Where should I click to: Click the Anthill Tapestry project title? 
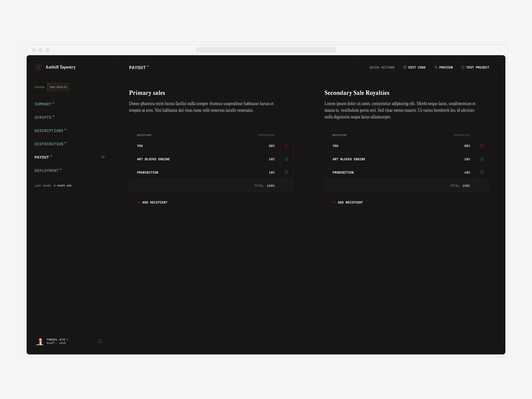click(60, 67)
